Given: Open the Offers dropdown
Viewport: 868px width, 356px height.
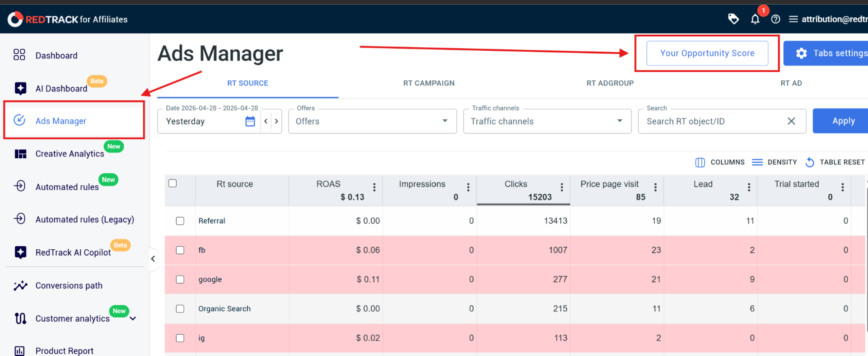Looking at the screenshot, I should point(373,121).
